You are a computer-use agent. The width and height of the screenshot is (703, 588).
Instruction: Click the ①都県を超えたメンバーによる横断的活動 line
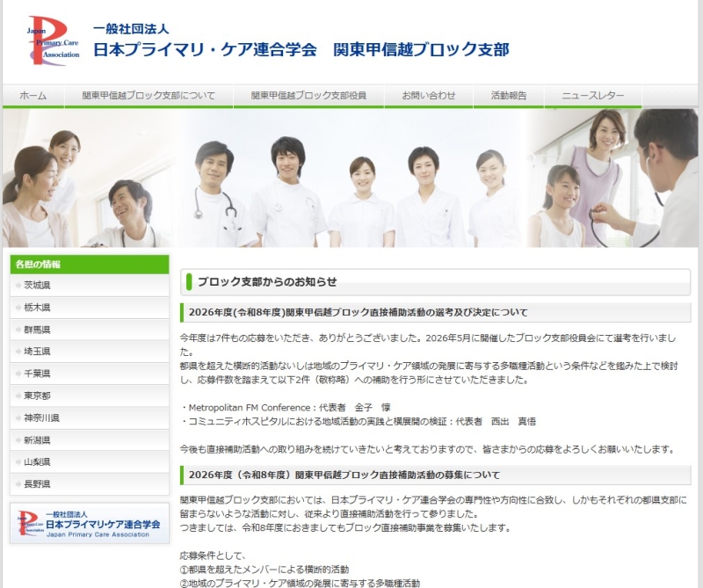[265, 570]
